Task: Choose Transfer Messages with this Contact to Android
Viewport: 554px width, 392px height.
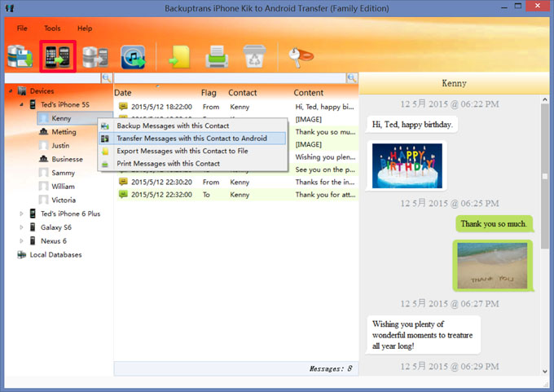Action: (192, 139)
